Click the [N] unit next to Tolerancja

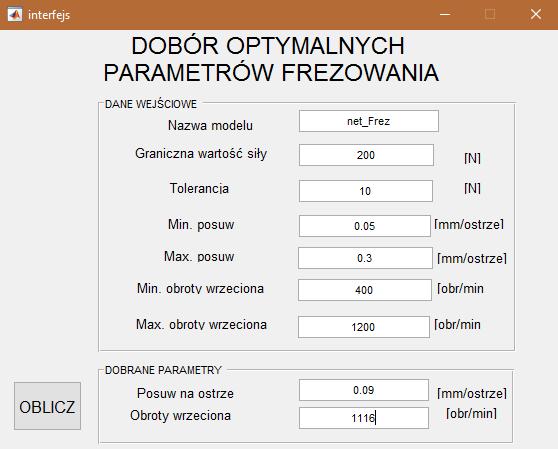click(473, 188)
